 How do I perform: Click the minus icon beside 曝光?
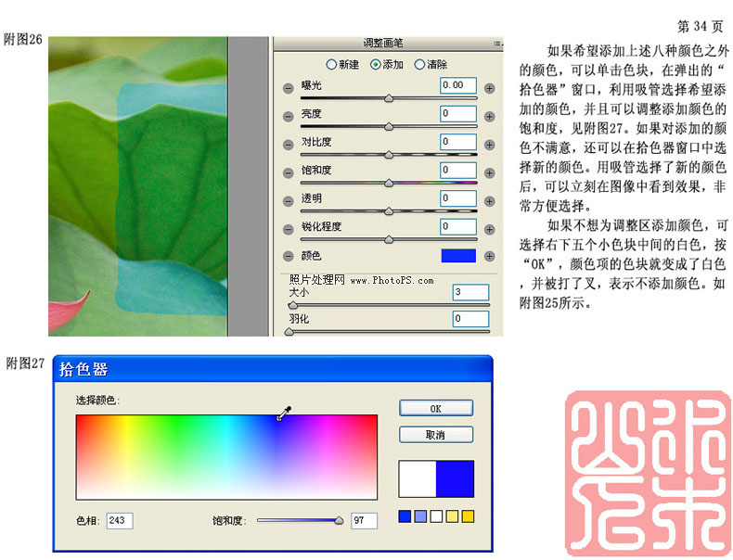point(289,88)
